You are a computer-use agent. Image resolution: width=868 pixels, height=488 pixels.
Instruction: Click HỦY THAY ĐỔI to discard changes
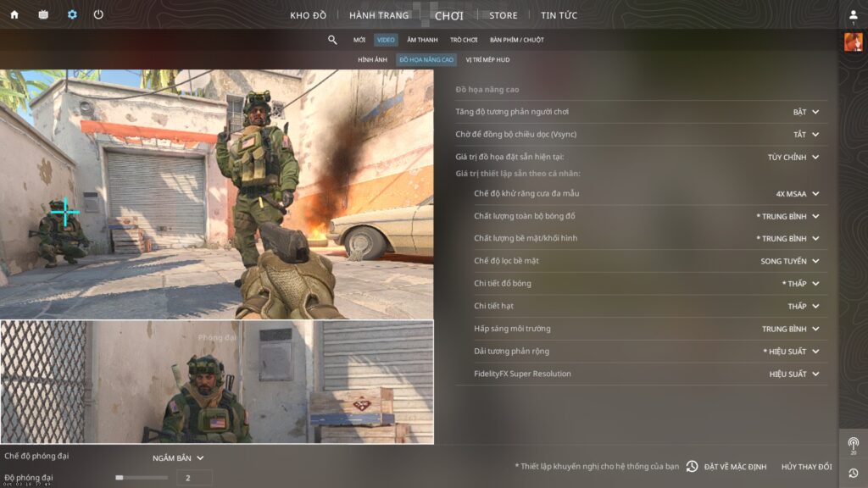click(x=806, y=467)
